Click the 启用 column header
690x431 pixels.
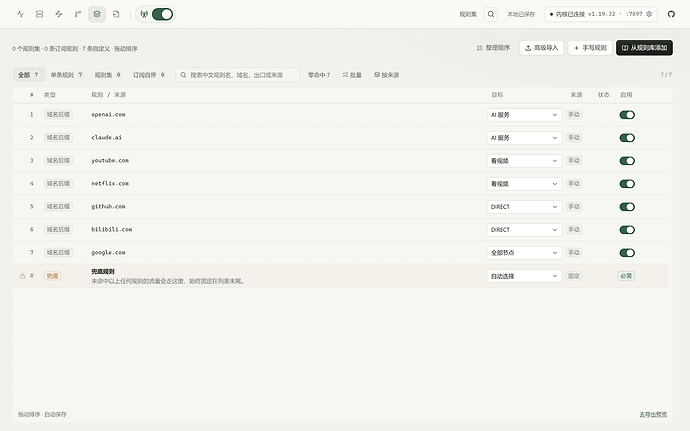[626, 95]
